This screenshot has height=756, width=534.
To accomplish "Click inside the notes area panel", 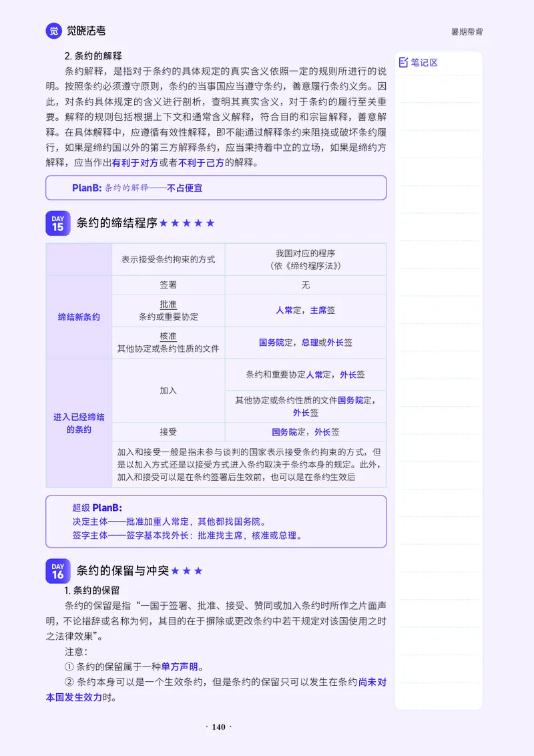I will point(439,381).
